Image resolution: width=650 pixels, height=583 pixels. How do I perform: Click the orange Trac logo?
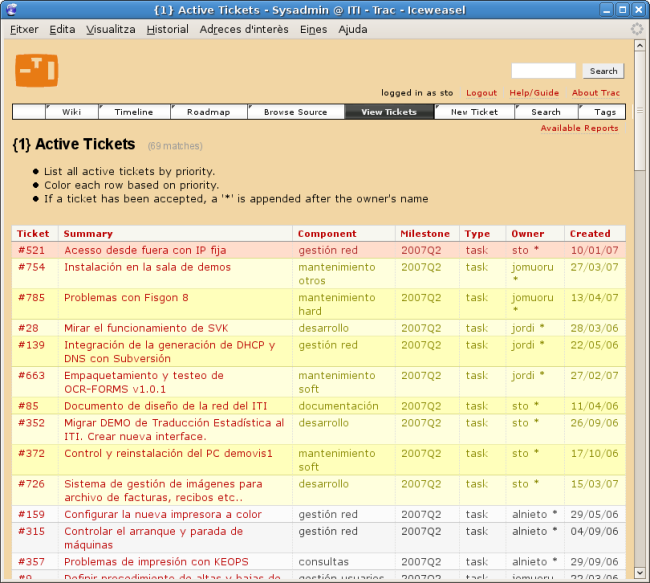click(x=36, y=70)
